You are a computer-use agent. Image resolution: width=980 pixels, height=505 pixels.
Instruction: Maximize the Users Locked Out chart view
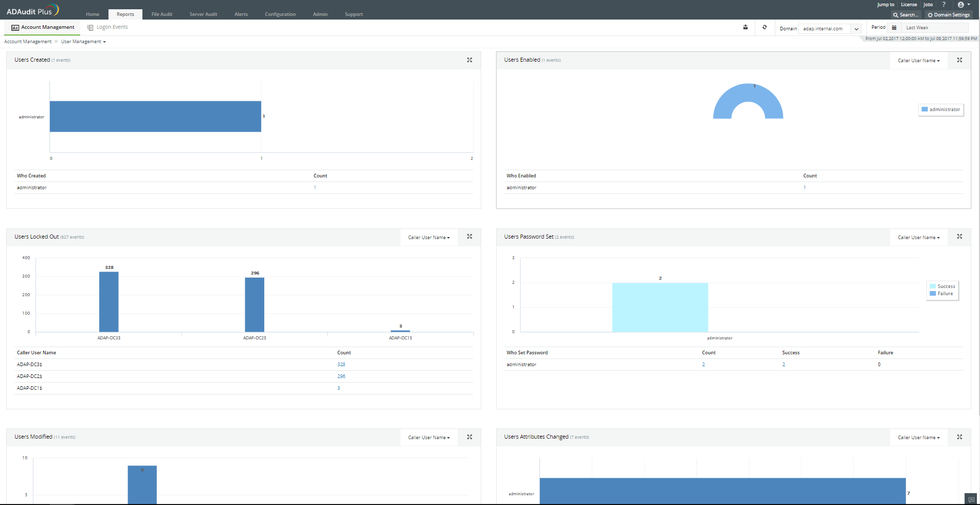(469, 237)
